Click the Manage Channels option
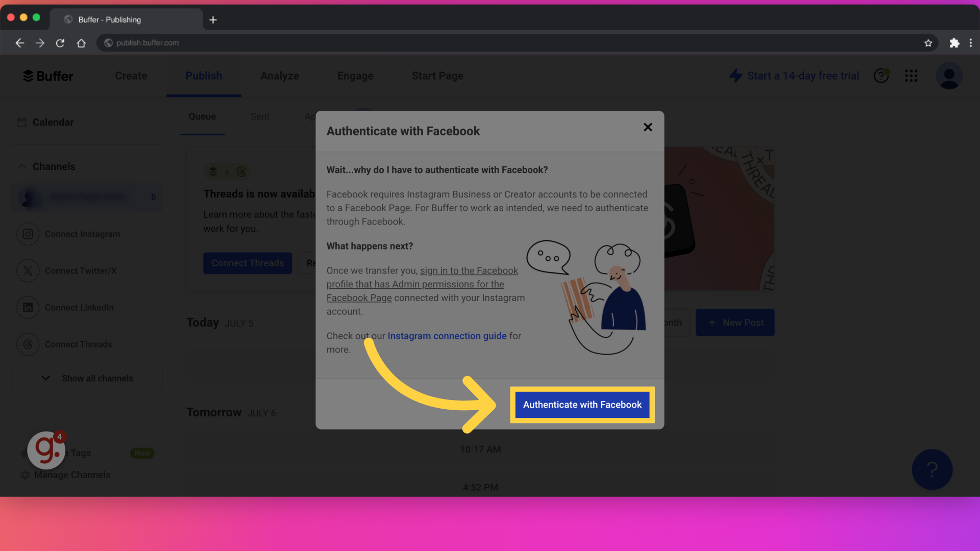 pyautogui.click(x=72, y=474)
